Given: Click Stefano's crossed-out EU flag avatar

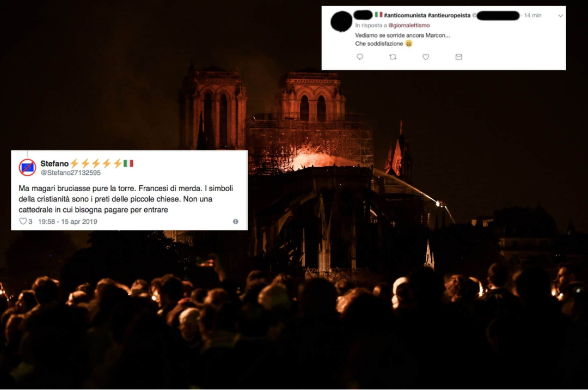Looking at the screenshot, I should (27, 167).
